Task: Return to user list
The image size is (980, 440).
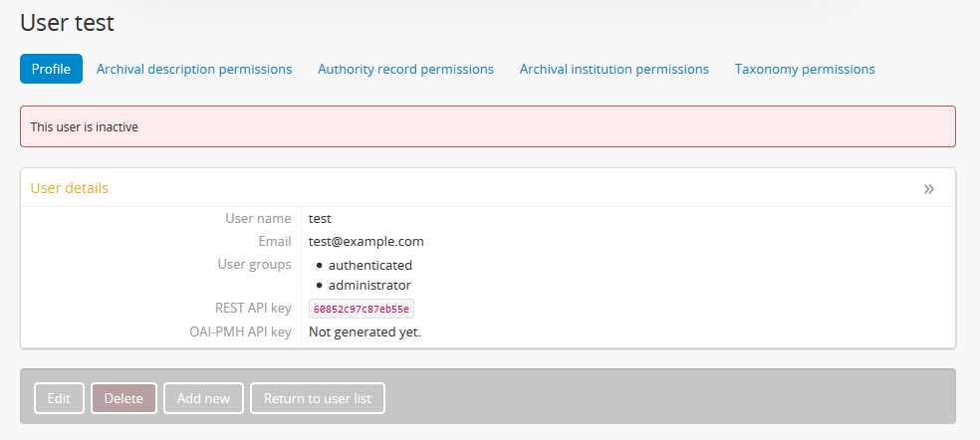Action: coord(318,398)
